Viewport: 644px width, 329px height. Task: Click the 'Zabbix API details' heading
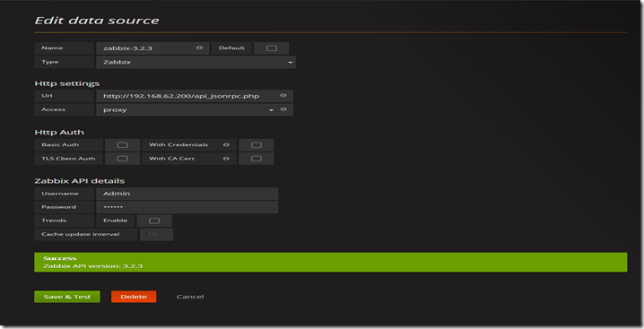click(x=79, y=181)
